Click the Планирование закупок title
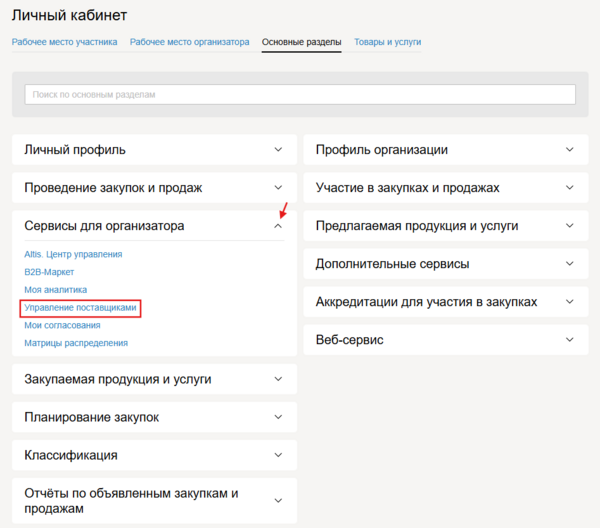This screenshot has width=600, height=528. [91, 417]
